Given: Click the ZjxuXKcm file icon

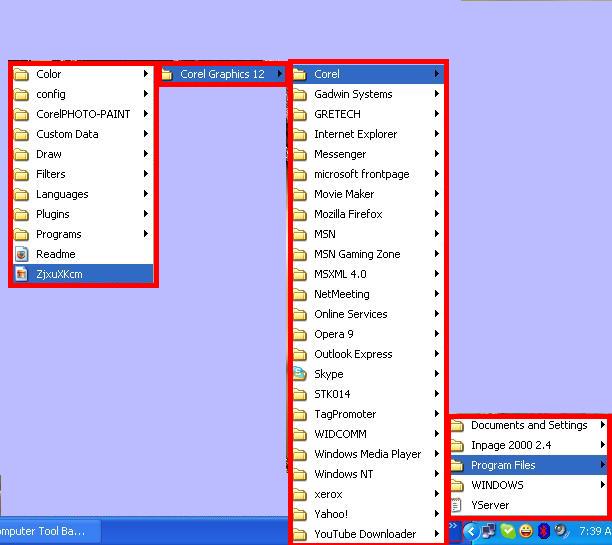Looking at the screenshot, I should (x=21, y=274).
